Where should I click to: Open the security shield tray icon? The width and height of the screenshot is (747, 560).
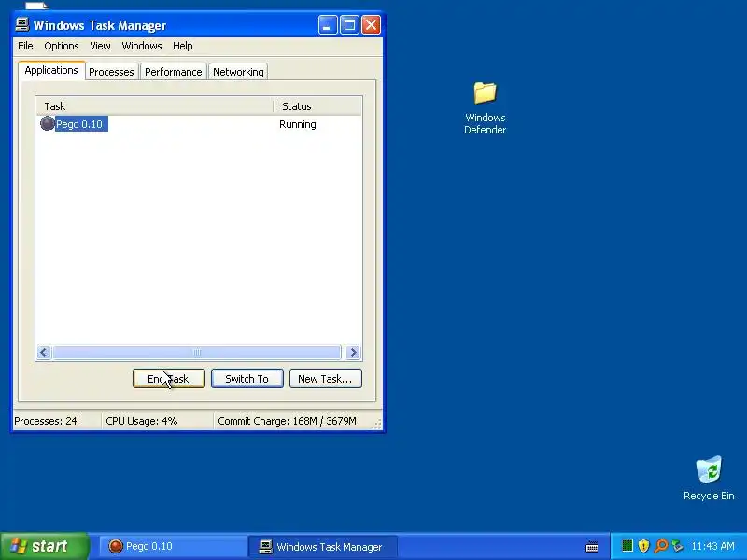(643, 546)
